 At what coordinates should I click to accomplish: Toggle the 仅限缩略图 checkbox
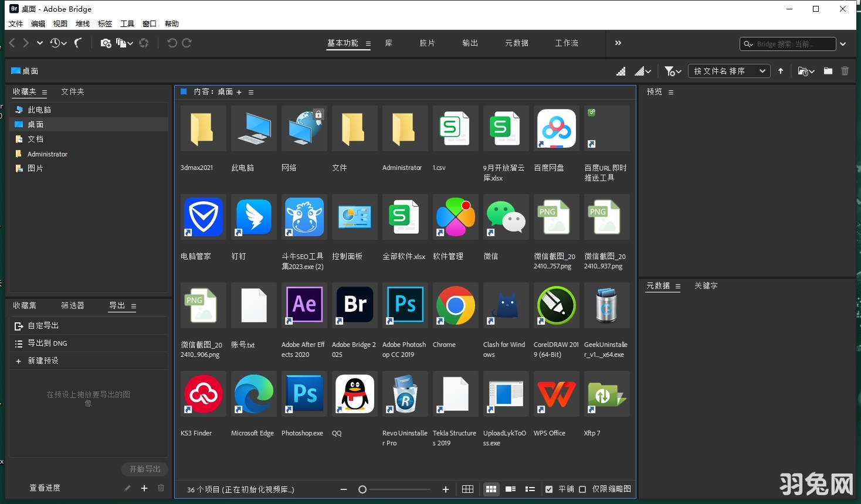click(x=582, y=489)
